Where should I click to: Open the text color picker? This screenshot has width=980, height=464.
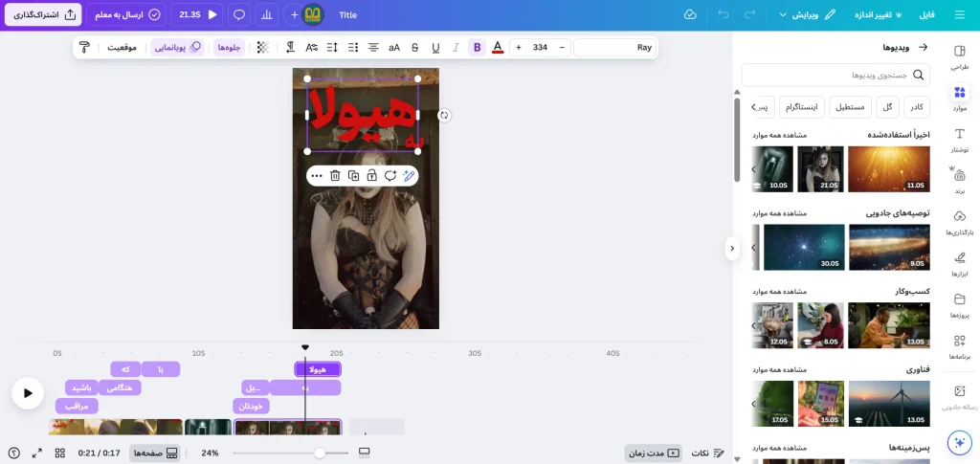[x=498, y=48]
